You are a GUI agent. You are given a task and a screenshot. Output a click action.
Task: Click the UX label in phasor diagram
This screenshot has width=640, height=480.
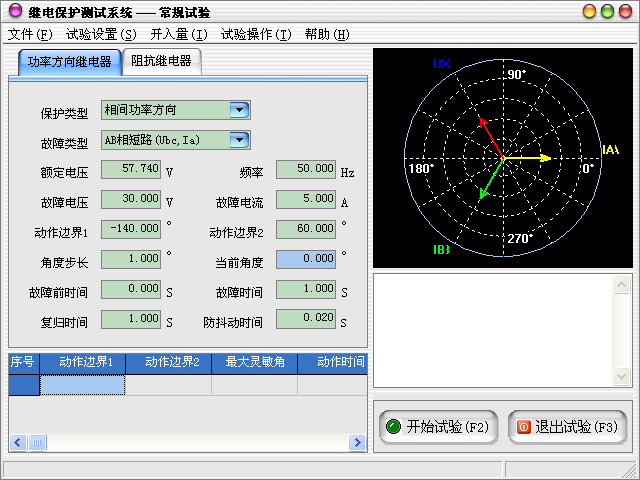[442, 64]
